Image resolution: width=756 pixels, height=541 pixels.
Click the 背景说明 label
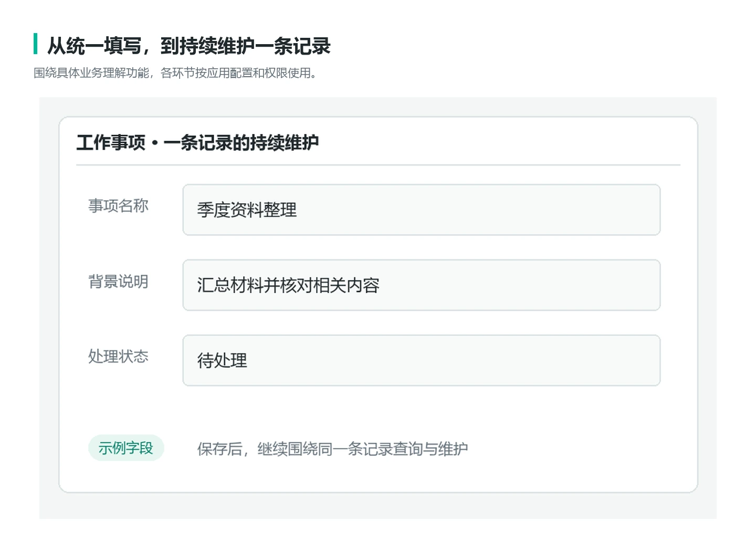[x=118, y=282]
